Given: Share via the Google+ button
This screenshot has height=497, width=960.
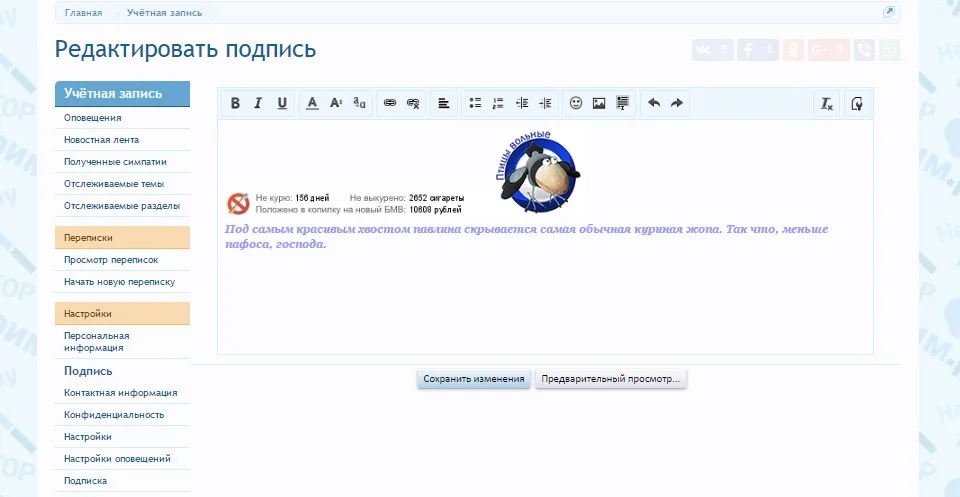Looking at the screenshot, I should coord(828,50).
